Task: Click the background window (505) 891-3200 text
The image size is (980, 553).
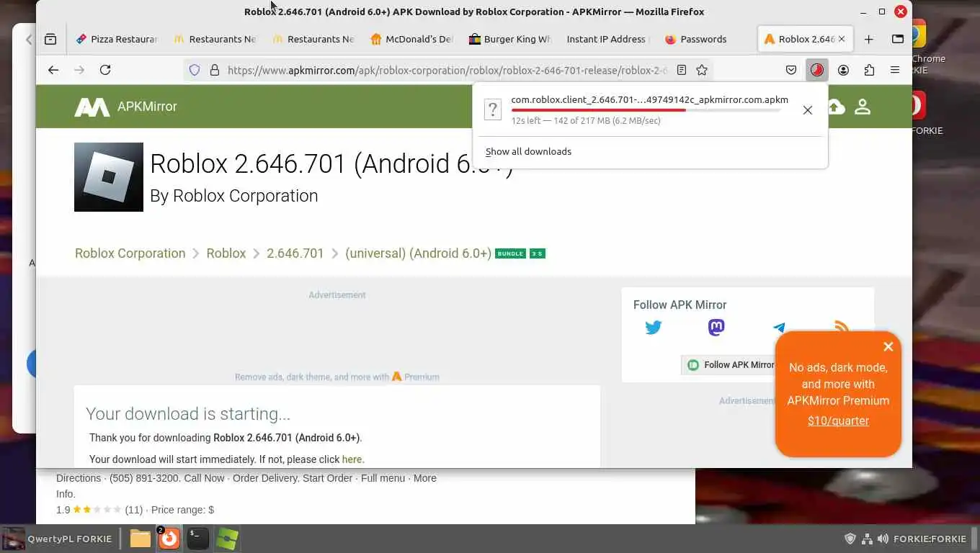Action: click(144, 478)
